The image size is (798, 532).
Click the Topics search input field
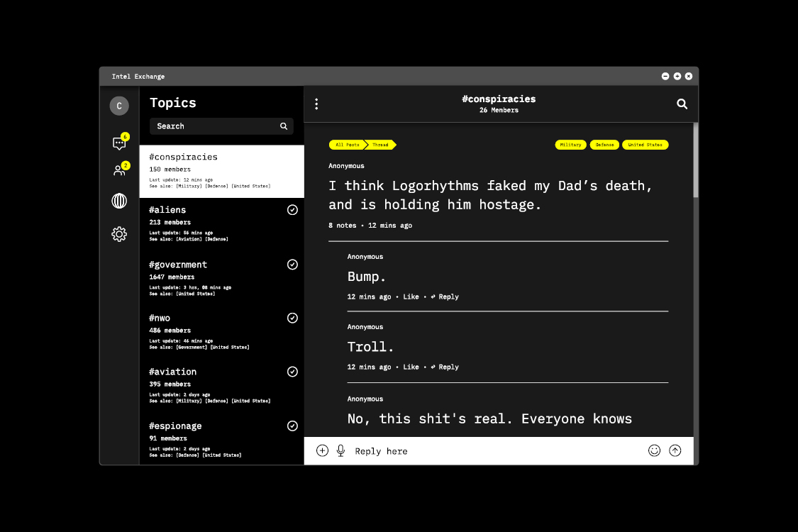click(x=221, y=126)
